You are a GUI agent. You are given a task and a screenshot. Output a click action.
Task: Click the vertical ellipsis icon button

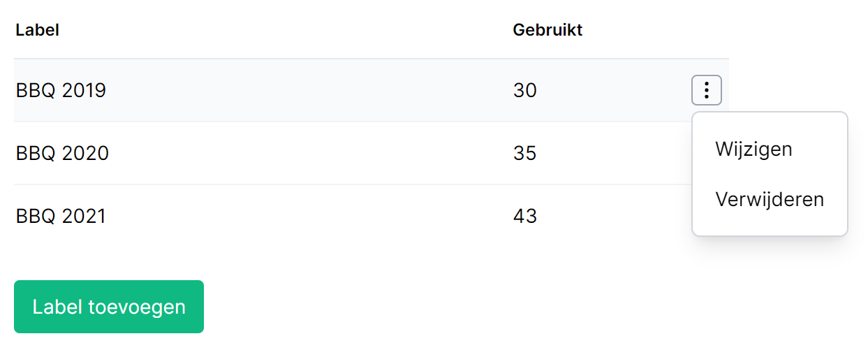click(706, 90)
